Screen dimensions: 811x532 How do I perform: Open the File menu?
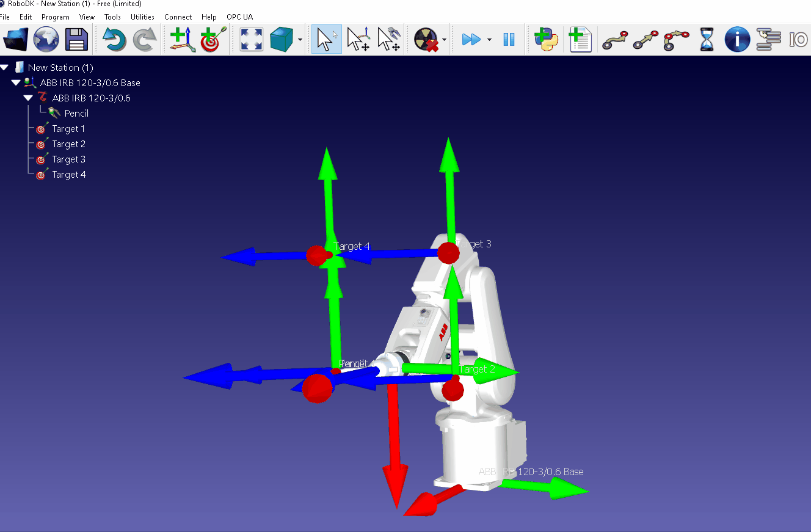point(5,17)
